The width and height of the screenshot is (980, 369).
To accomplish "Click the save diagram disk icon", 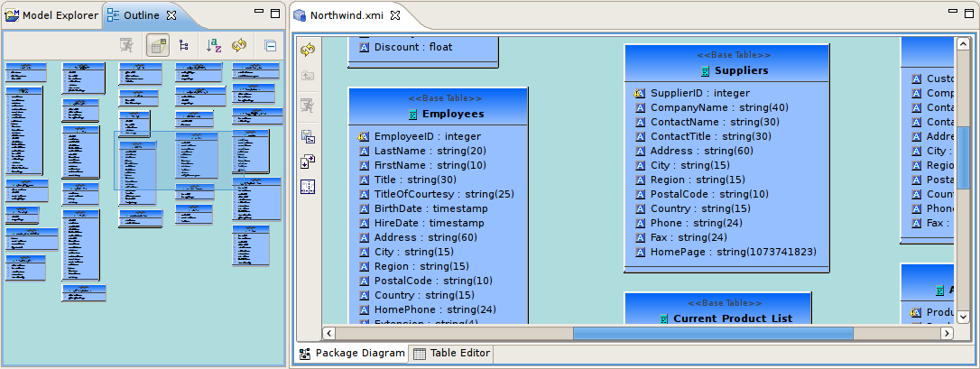I will [307, 136].
